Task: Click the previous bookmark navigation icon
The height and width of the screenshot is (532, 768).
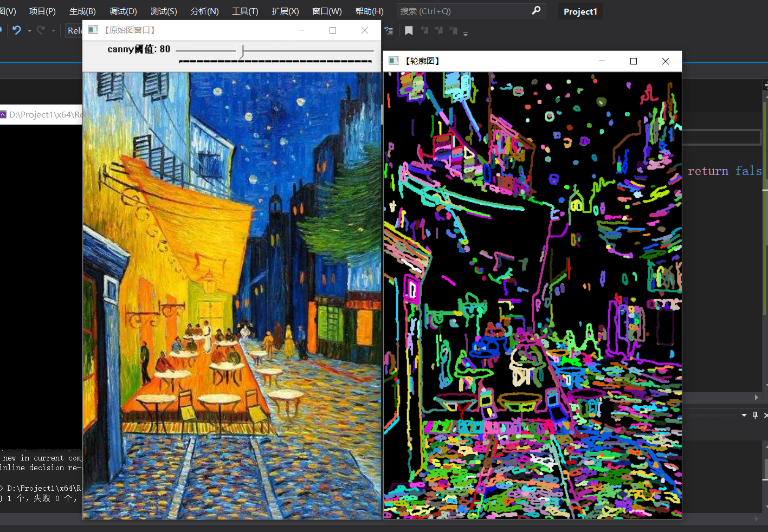Action: (x=424, y=30)
